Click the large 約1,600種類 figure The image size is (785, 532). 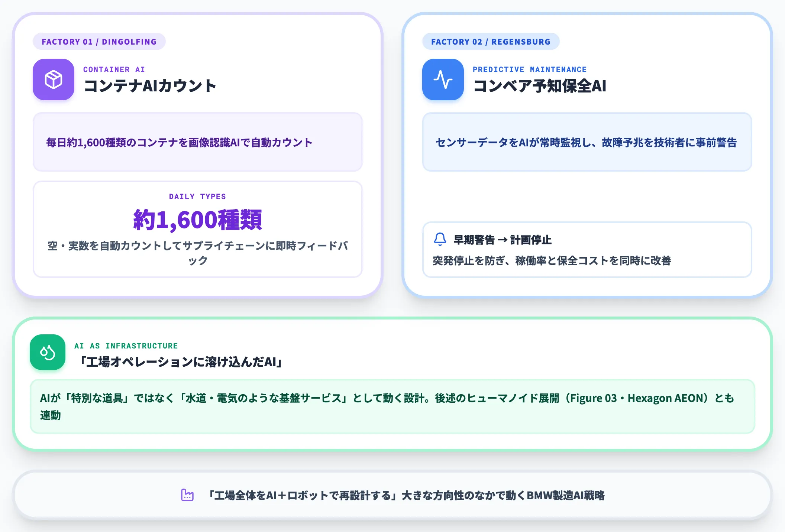(x=198, y=220)
